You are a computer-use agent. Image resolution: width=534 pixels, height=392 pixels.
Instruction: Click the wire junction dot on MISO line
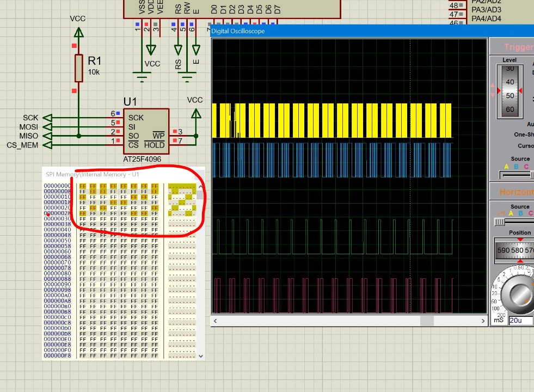tap(79, 136)
